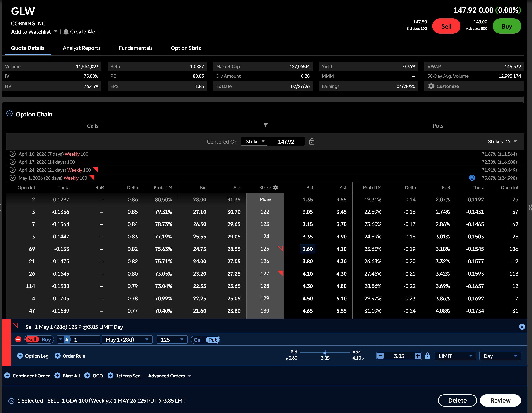The image size is (532, 413).
Task: Click the bid-ask price slider handle
Action: tap(325, 353)
